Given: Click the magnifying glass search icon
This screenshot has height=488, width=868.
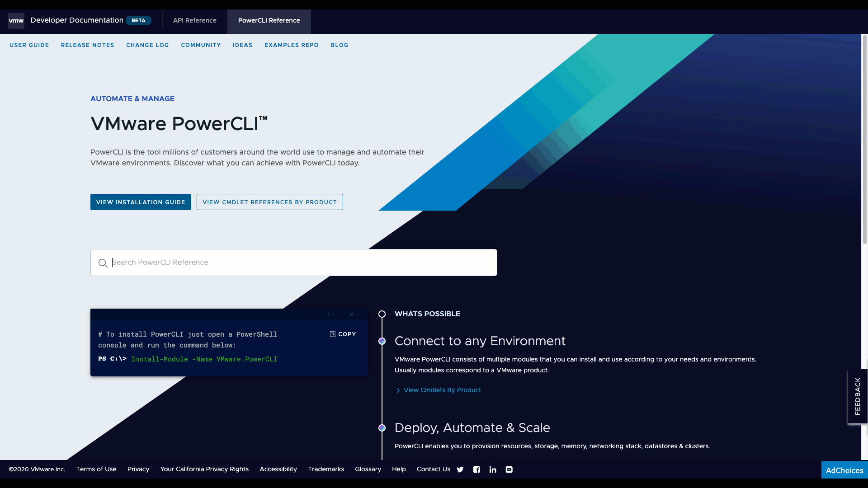Looking at the screenshot, I should (103, 263).
